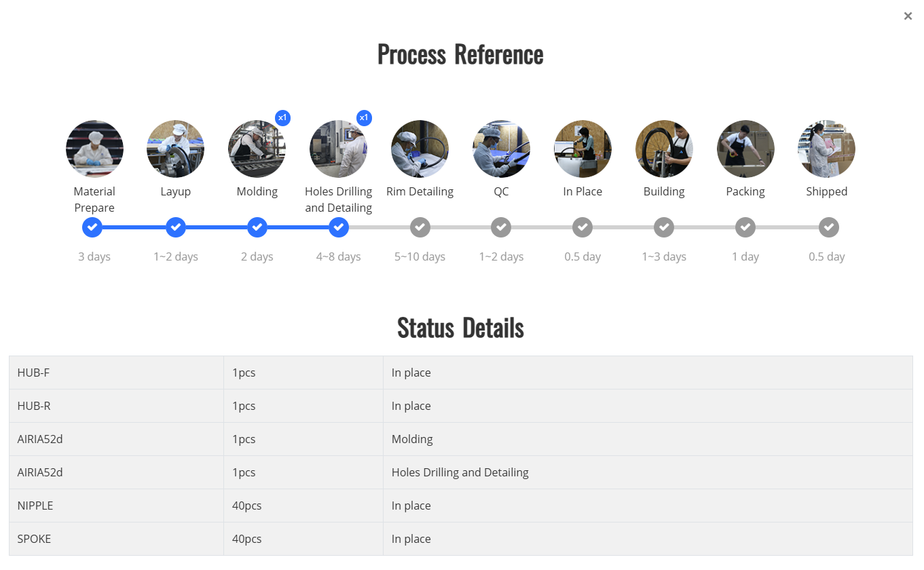
Task: Click the Layup step photo
Action: coord(176,149)
